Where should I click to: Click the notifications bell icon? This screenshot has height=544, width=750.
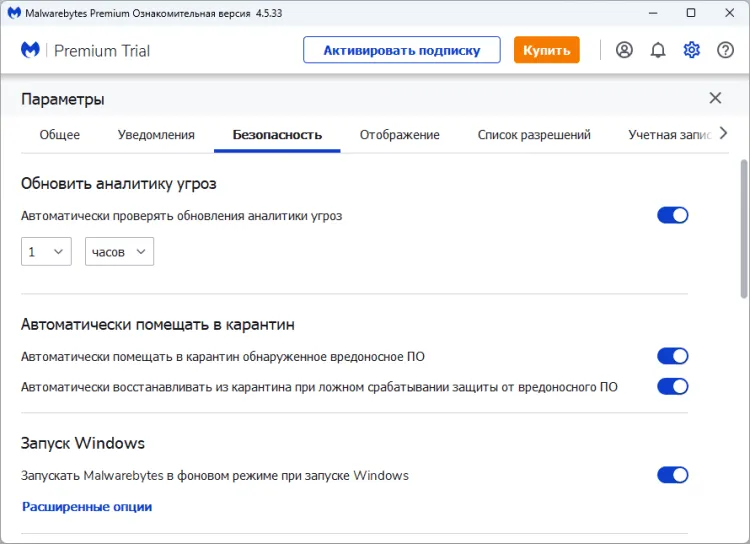[x=658, y=50]
